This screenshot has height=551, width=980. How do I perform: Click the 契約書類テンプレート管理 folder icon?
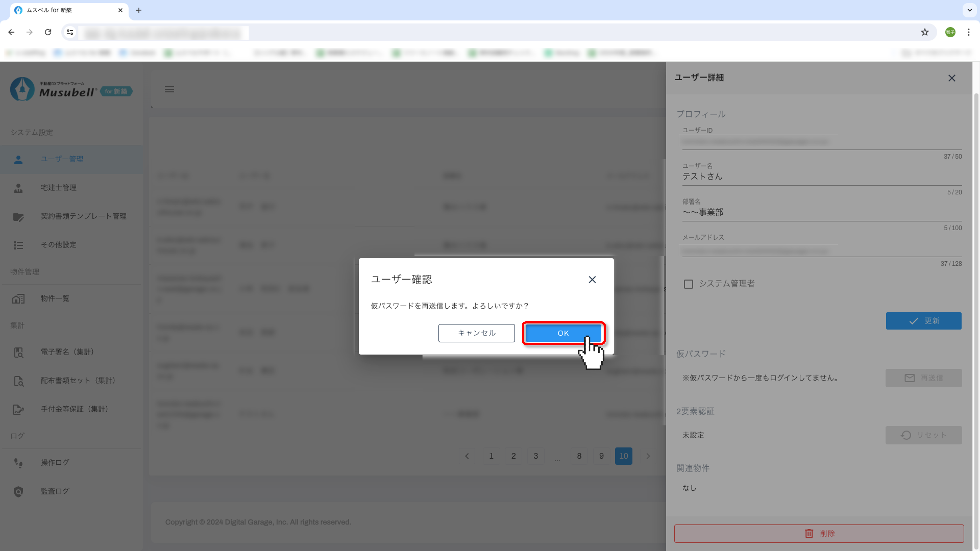[18, 216]
